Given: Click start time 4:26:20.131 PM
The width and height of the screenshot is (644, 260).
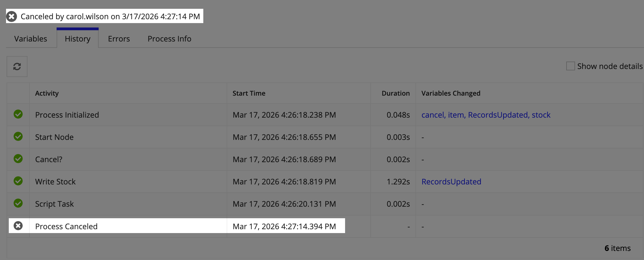Looking at the screenshot, I should click(284, 204).
